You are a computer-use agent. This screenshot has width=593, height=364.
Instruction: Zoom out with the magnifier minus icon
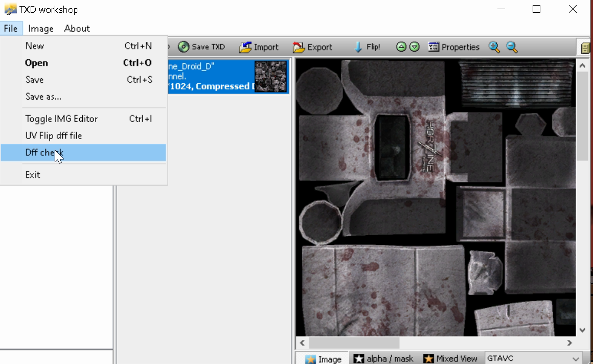pyautogui.click(x=512, y=47)
